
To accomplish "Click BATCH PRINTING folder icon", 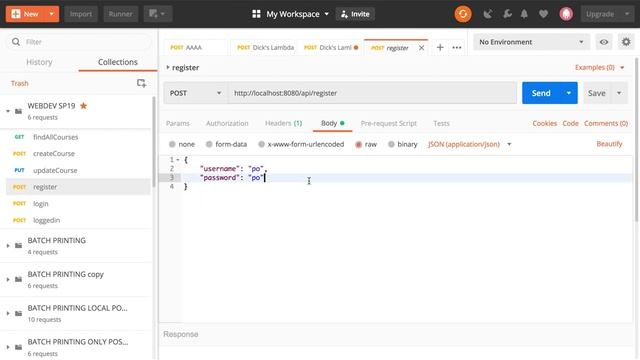I will tap(18, 246).
